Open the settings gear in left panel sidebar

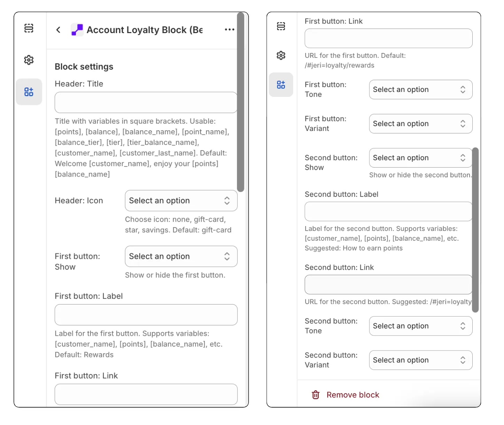pyautogui.click(x=29, y=60)
